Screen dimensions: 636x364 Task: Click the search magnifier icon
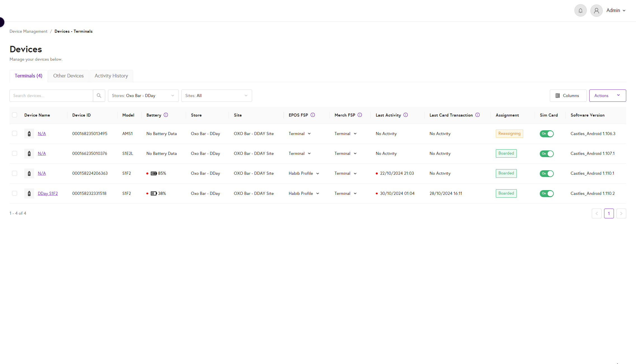[x=99, y=96]
